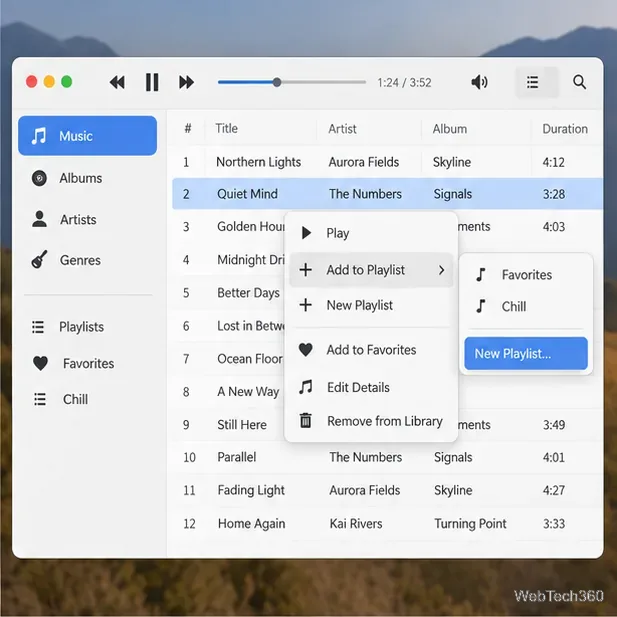Click the guitar icon beside Genres
The height and width of the screenshot is (617, 617).
(39, 259)
